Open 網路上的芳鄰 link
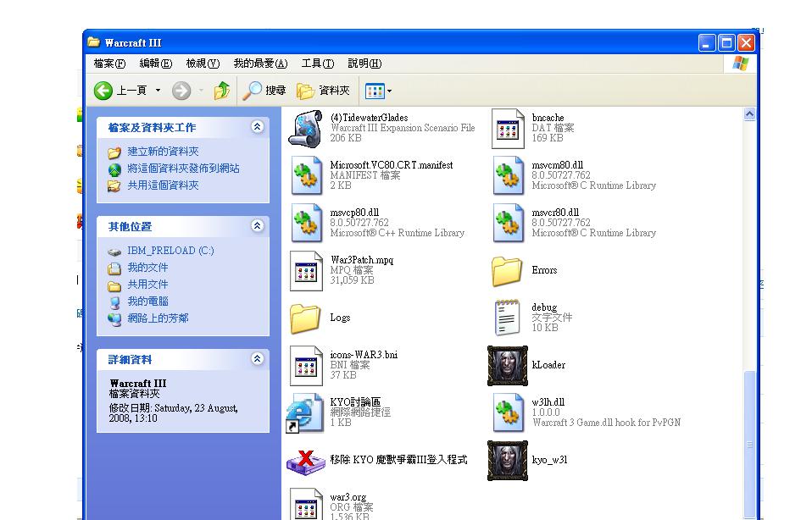 coord(158,318)
